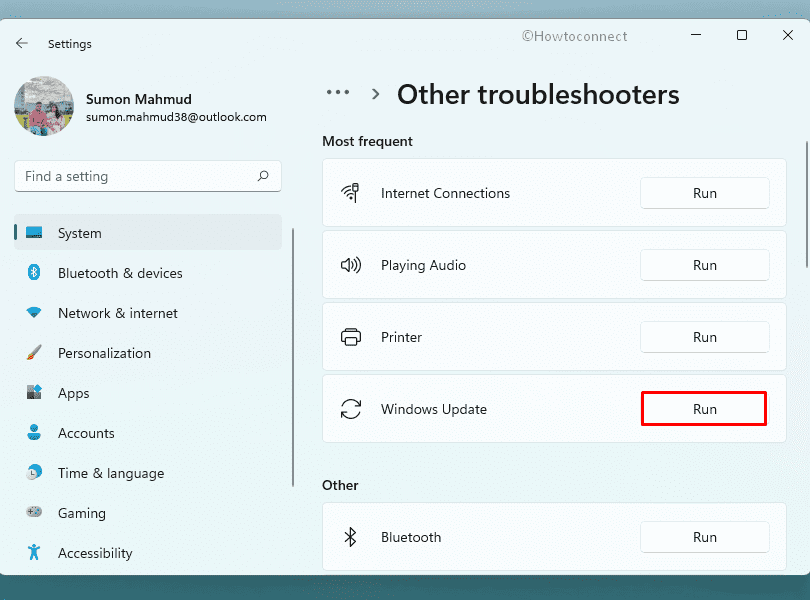Open the Gaming category
Image resolution: width=810 pixels, height=600 pixels.
point(148,513)
